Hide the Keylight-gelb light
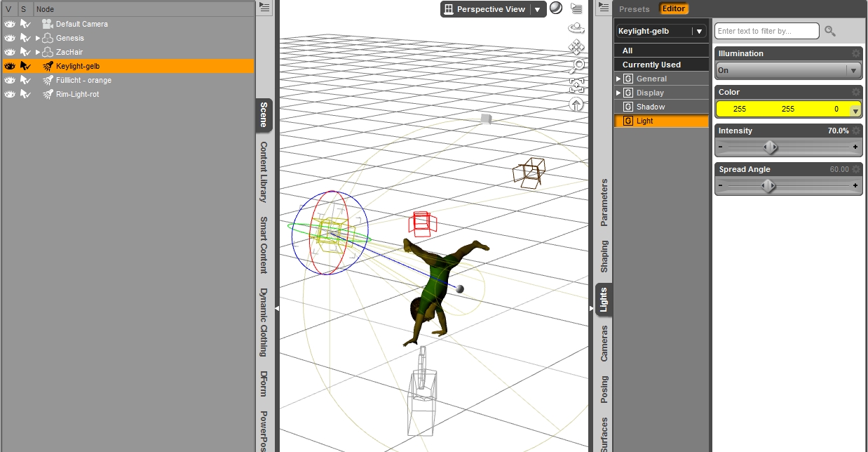The height and width of the screenshot is (452, 868). pos(10,66)
